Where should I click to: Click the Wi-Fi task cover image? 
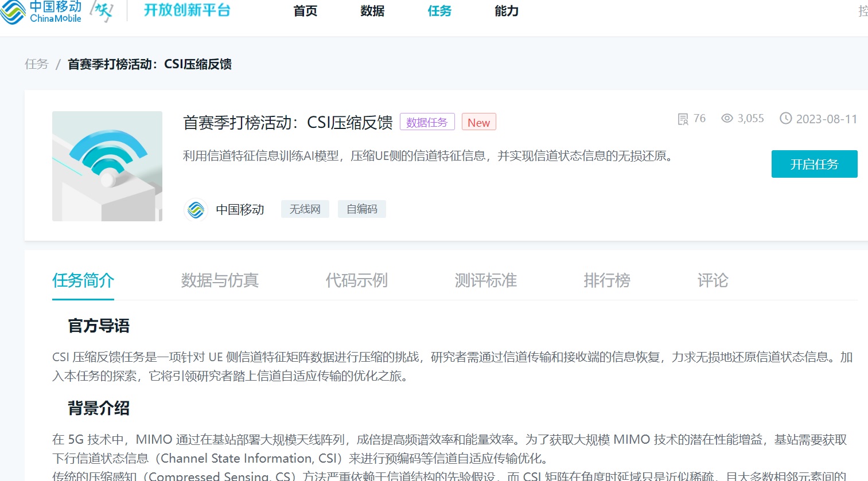pyautogui.click(x=107, y=166)
